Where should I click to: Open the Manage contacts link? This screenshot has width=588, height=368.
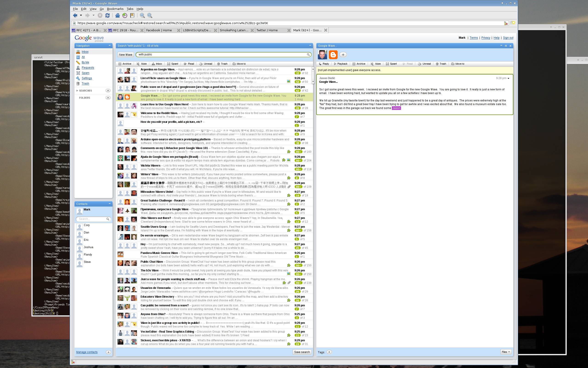[87, 352]
